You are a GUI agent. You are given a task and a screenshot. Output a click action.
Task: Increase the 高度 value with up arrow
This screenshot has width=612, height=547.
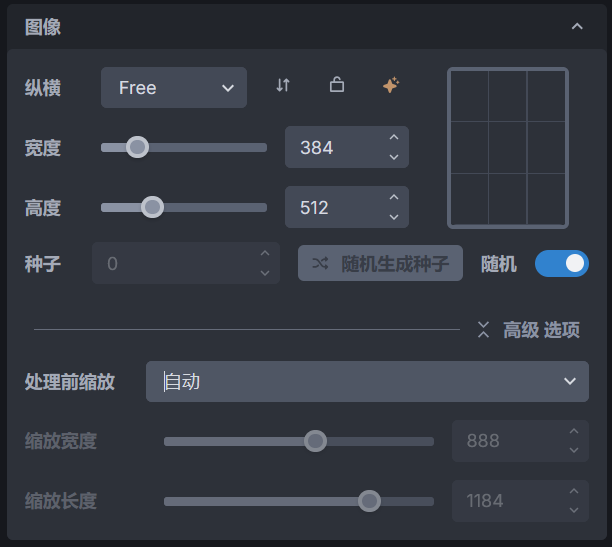pos(394,198)
